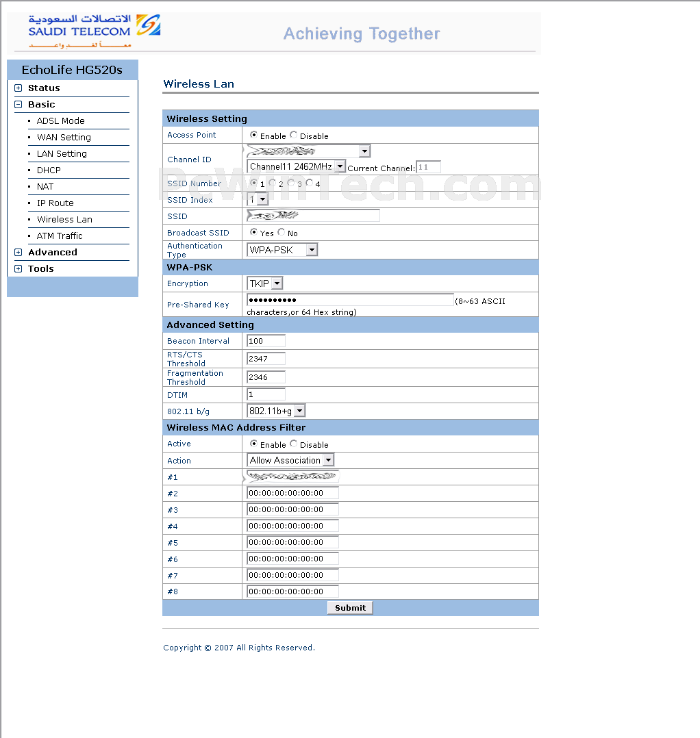Viewport: 700px width, 738px height.
Task: Click MAC address field #7
Action: click(x=292, y=575)
